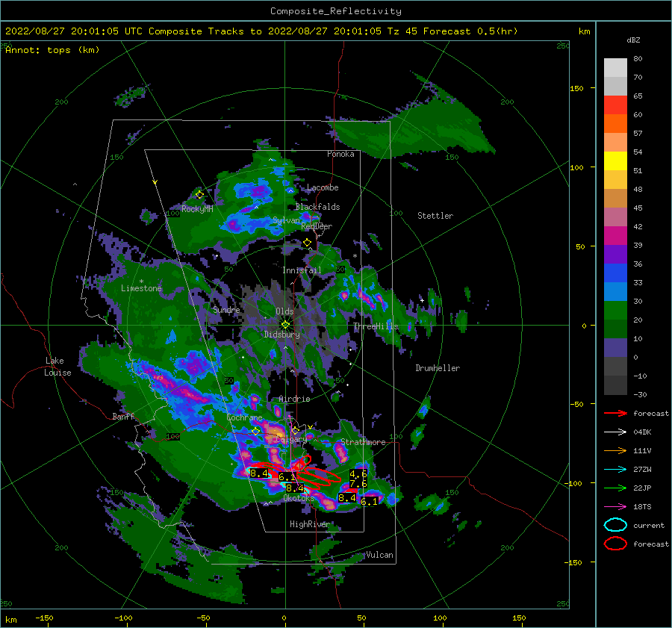The width and height of the screenshot is (672, 628).
Task: Click the Sylvan label on the map
Action: point(286,220)
